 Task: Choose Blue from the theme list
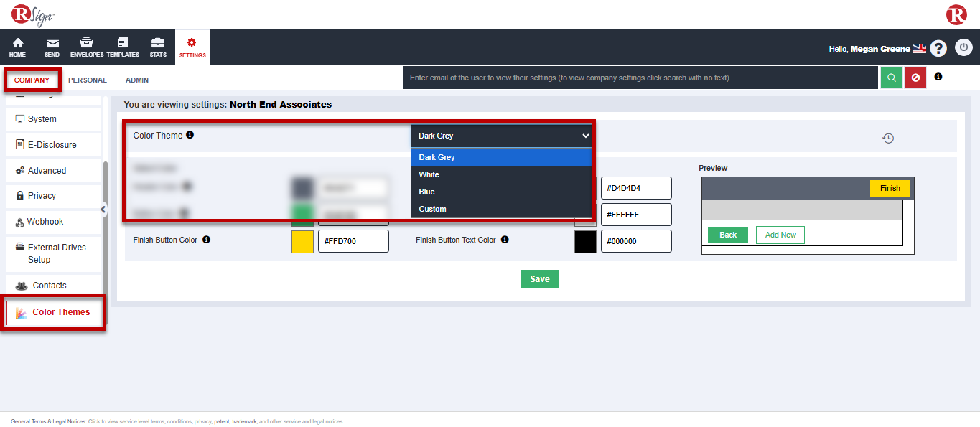[427, 192]
